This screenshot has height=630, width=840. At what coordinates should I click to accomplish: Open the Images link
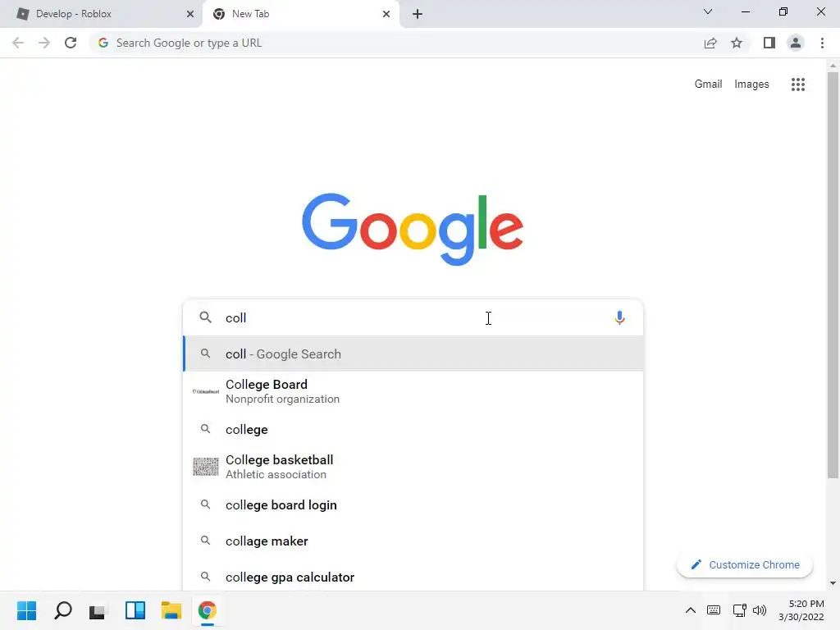pos(751,84)
